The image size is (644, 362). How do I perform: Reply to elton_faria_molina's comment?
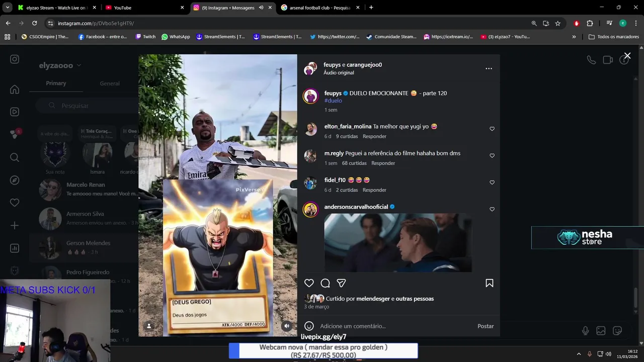coord(374,136)
